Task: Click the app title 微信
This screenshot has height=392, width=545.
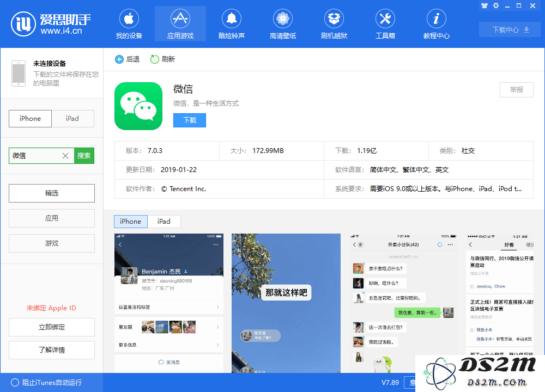Action: [x=183, y=89]
